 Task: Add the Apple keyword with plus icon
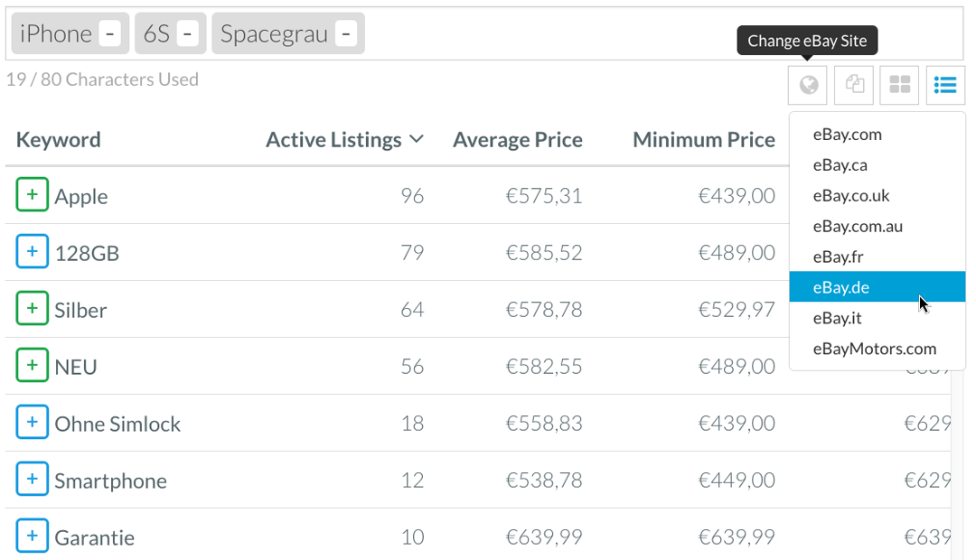click(33, 195)
